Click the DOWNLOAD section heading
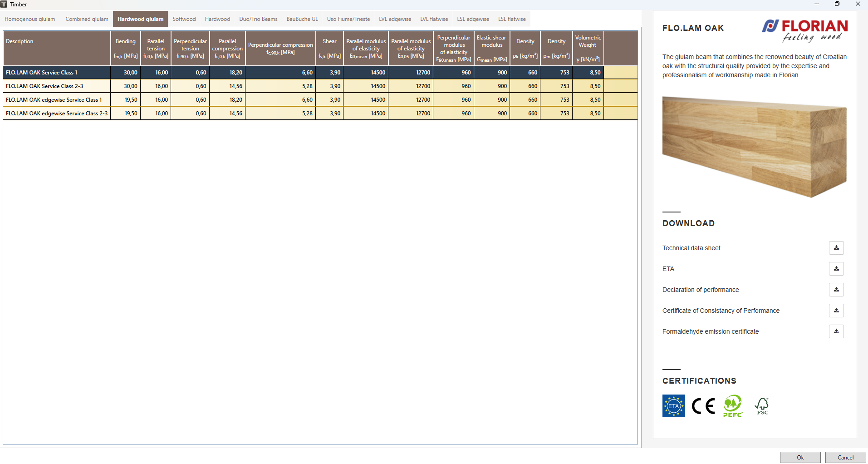868x464 pixels. click(x=688, y=223)
